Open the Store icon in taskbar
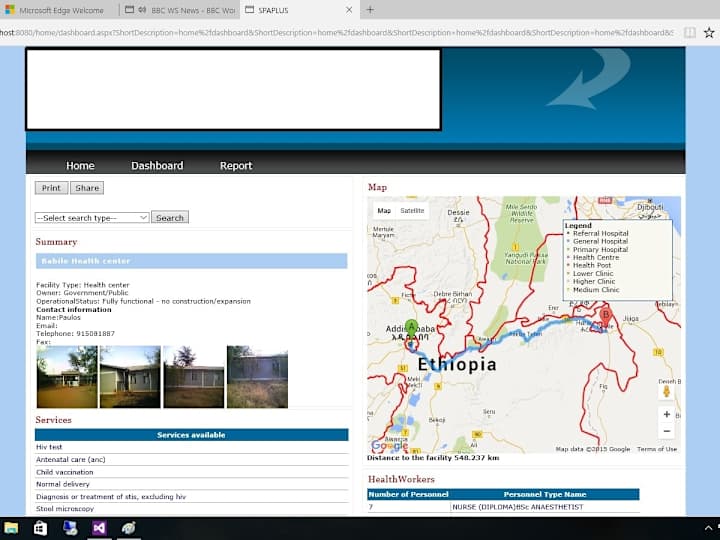This screenshot has height=540, width=720. [x=40, y=528]
